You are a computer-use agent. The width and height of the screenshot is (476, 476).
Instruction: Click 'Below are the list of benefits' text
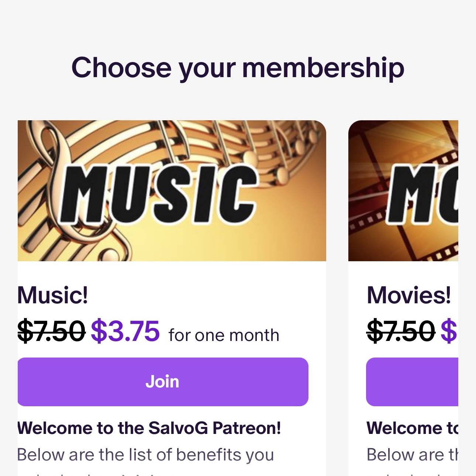pyautogui.click(x=145, y=455)
